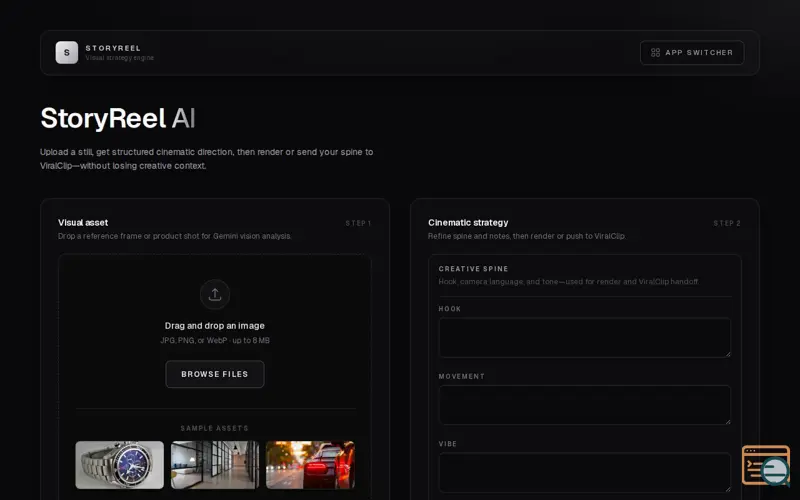The height and width of the screenshot is (500, 800).
Task: Click the 'VIBE' field label
Action: pos(448,444)
